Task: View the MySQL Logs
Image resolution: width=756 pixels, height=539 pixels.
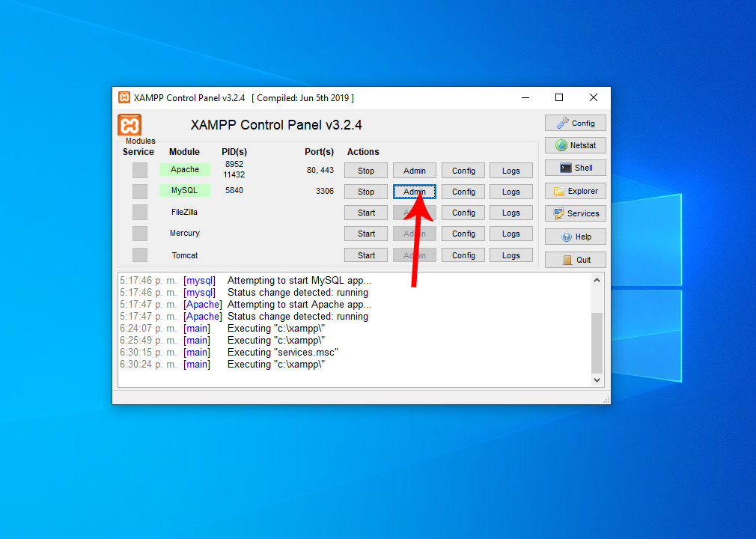Action: click(x=511, y=192)
